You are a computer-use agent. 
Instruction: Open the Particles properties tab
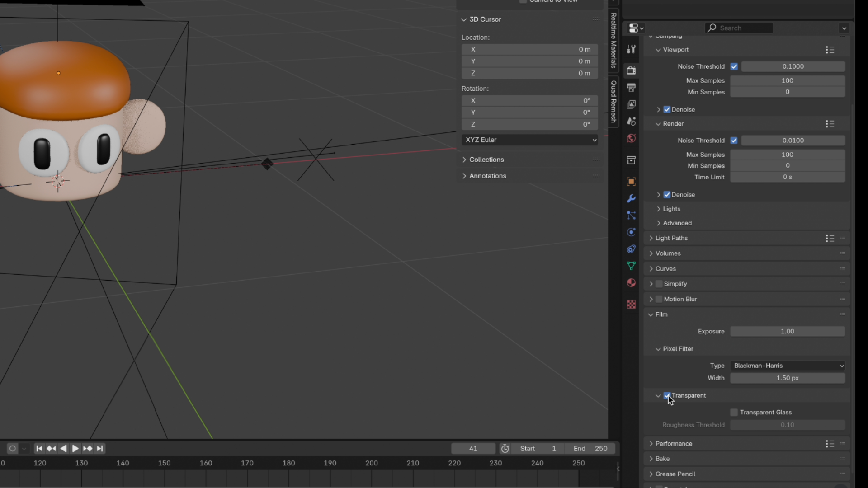point(631,216)
